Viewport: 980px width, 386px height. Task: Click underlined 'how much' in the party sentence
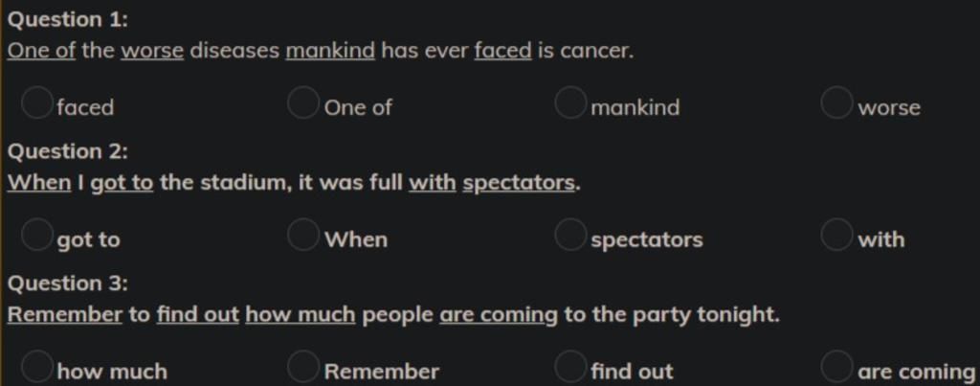click(300, 315)
